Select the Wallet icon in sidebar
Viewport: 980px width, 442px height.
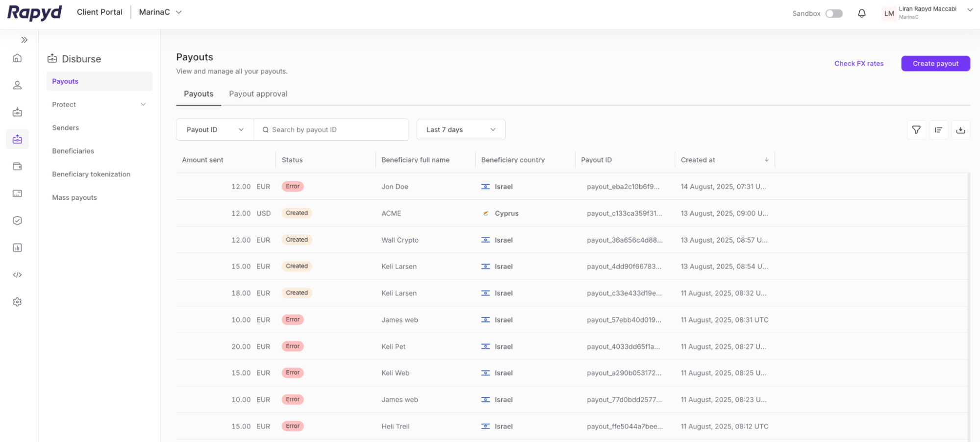(17, 166)
